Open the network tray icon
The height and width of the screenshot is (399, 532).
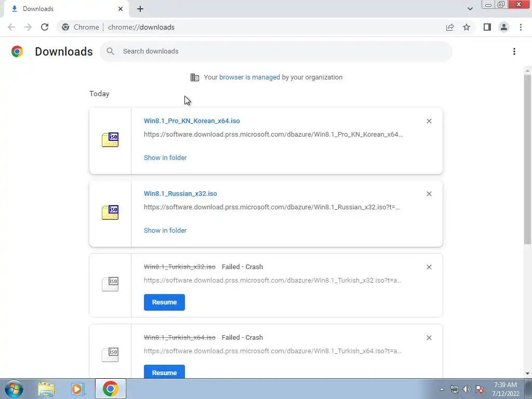coord(454,389)
